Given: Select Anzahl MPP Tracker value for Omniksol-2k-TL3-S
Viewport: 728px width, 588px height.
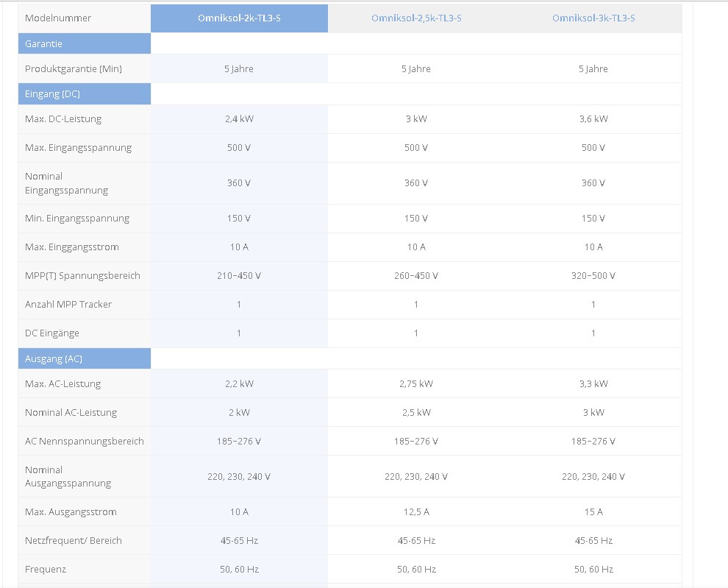Looking at the screenshot, I should pos(239,305).
